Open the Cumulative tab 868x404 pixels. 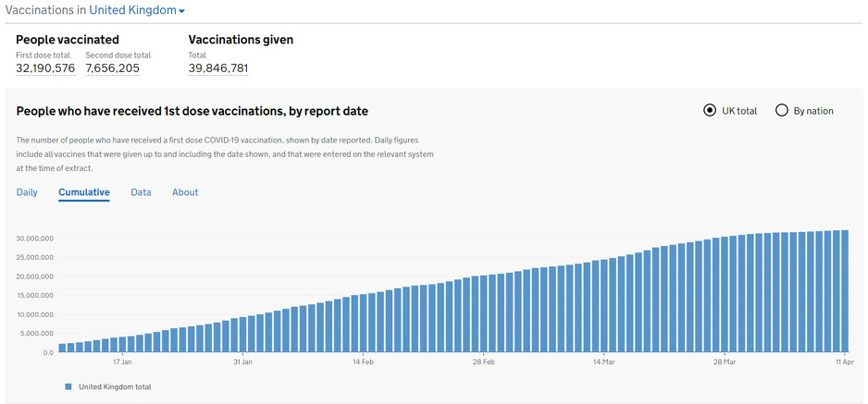pyautogui.click(x=84, y=192)
